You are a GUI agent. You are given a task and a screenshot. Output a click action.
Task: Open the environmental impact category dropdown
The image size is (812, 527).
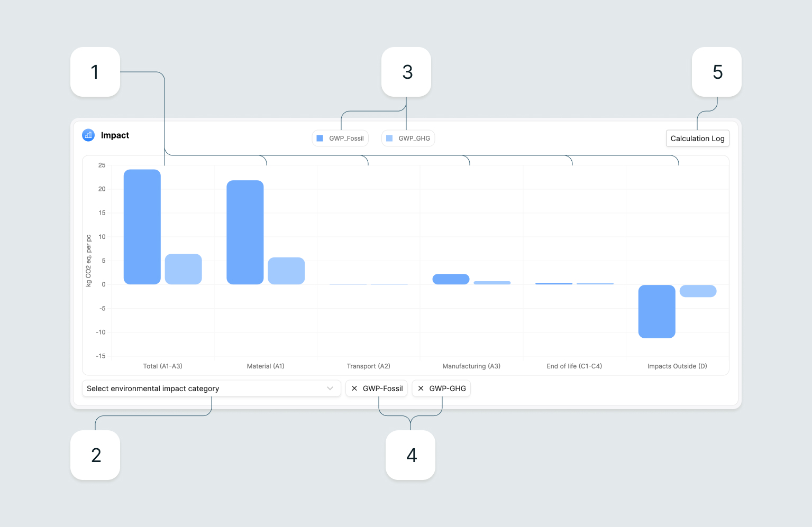[x=206, y=389]
